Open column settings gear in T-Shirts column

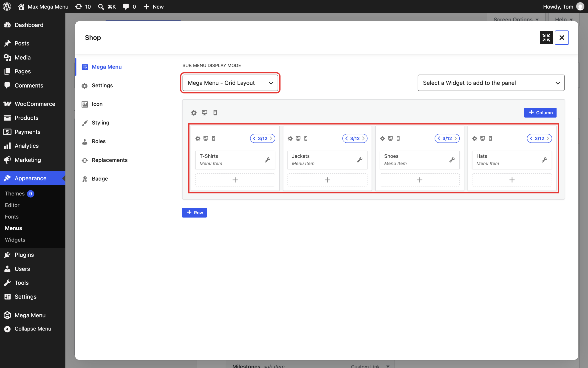[198, 138]
